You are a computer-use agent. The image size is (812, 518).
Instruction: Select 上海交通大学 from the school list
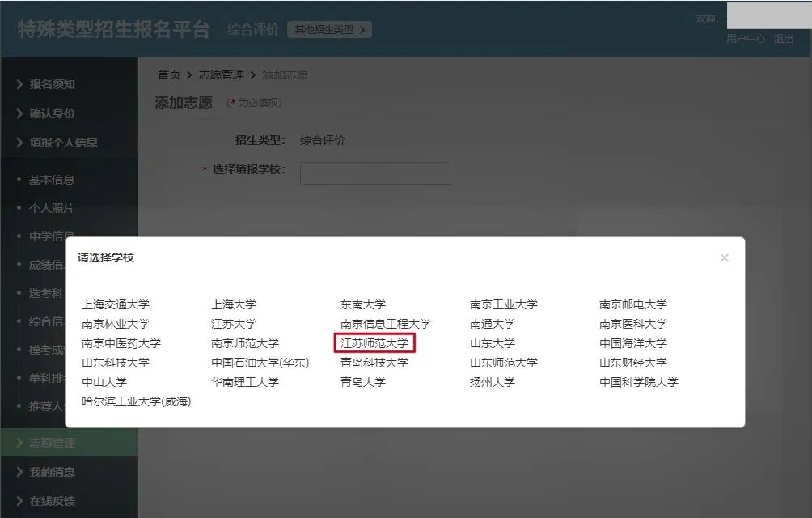click(x=116, y=304)
